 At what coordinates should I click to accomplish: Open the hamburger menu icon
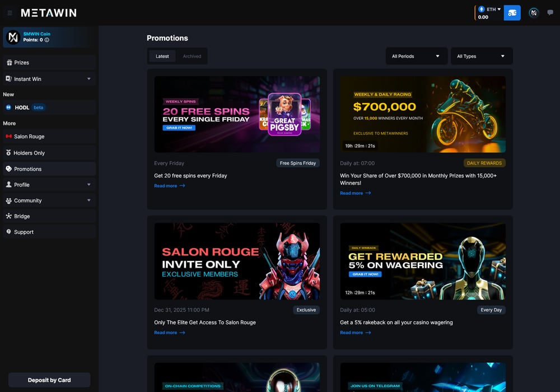pos(10,13)
